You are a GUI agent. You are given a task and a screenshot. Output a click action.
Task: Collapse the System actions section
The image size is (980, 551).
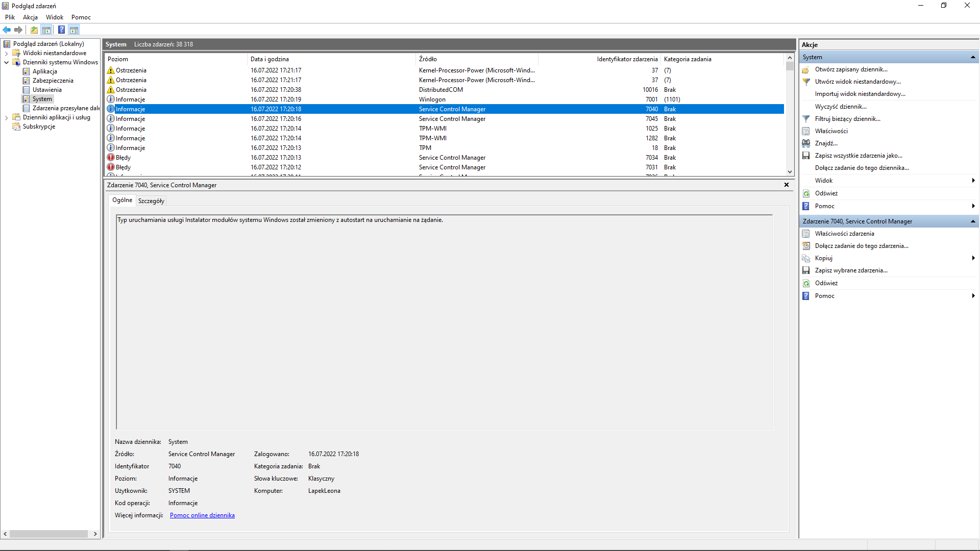pyautogui.click(x=973, y=57)
